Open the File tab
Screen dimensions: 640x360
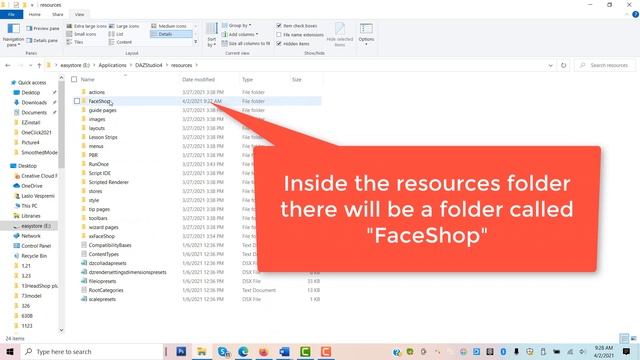pos(11,14)
